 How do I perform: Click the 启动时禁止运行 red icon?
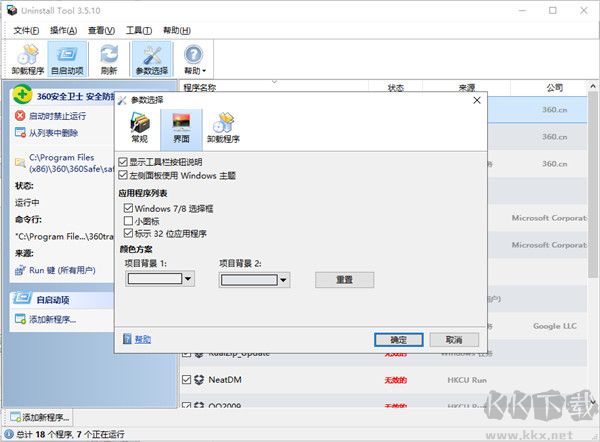tap(20, 116)
